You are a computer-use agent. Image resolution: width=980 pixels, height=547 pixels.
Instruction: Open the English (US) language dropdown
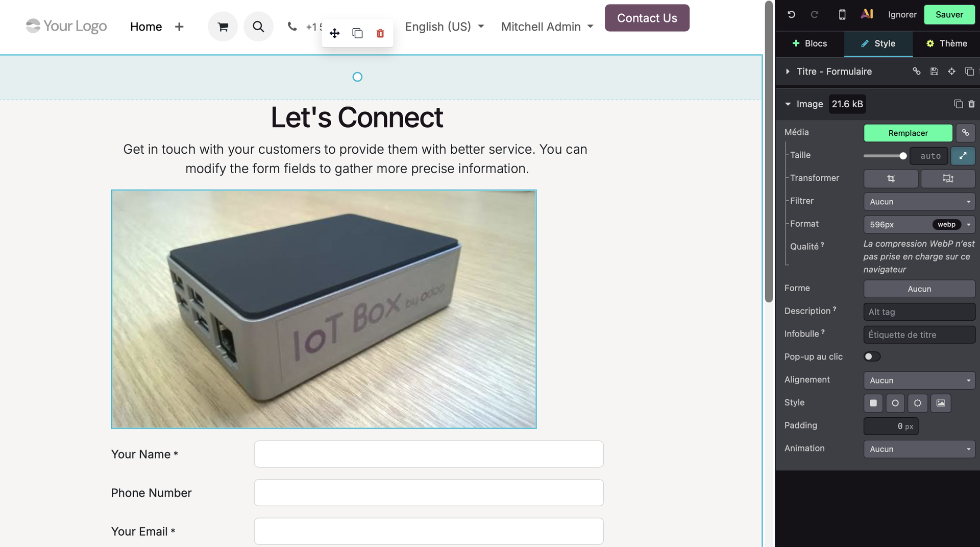coord(444,27)
